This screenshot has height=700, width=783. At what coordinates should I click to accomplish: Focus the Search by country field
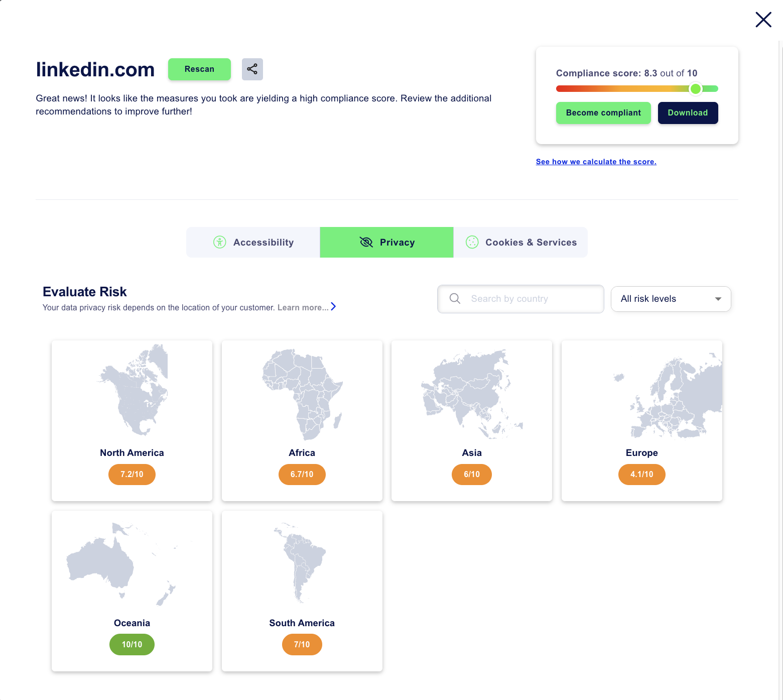point(527,299)
